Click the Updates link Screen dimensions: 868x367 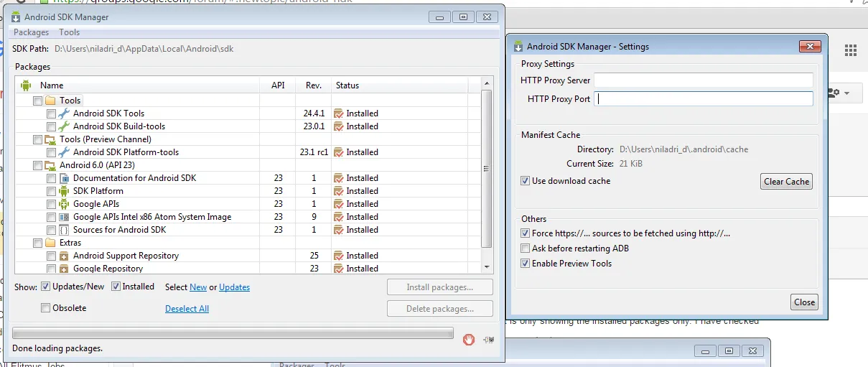[235, 287]
